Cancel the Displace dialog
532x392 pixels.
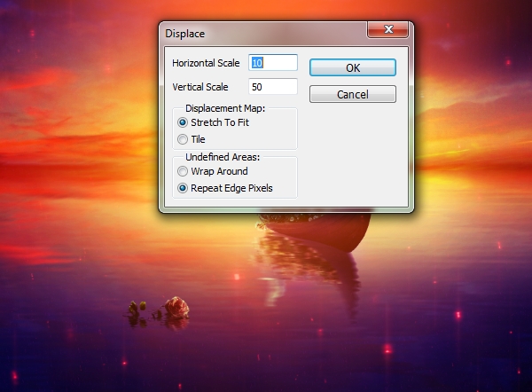coord(353,94)
